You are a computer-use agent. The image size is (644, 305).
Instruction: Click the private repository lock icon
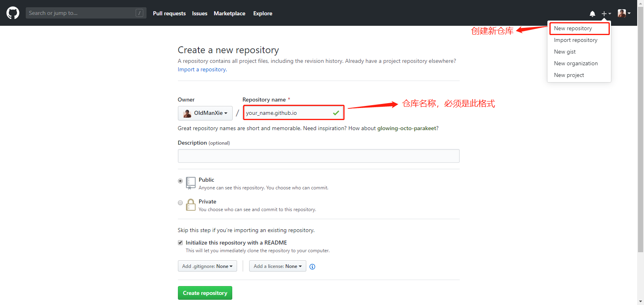coord(190,205)
